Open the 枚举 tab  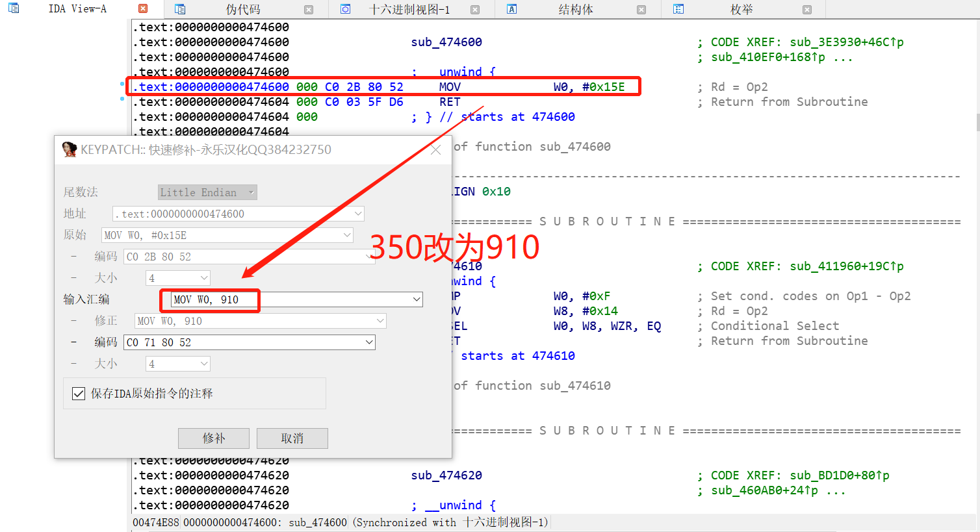741,10
